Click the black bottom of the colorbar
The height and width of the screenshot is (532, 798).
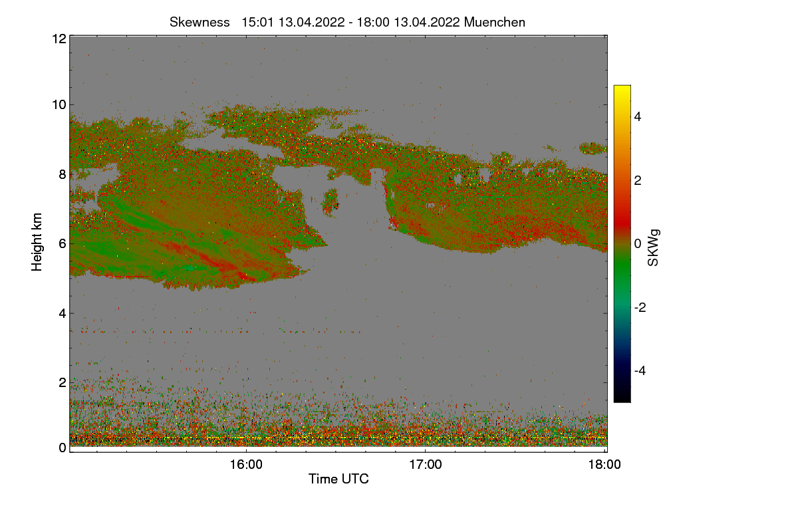point(622,397)
